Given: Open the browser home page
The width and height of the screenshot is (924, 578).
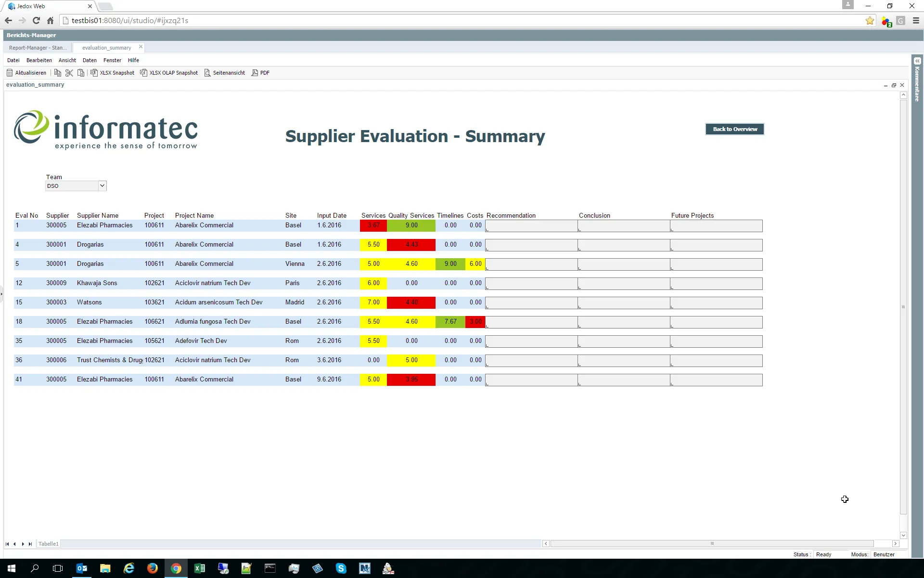Looking at the screenshot, I should point(50,20).
